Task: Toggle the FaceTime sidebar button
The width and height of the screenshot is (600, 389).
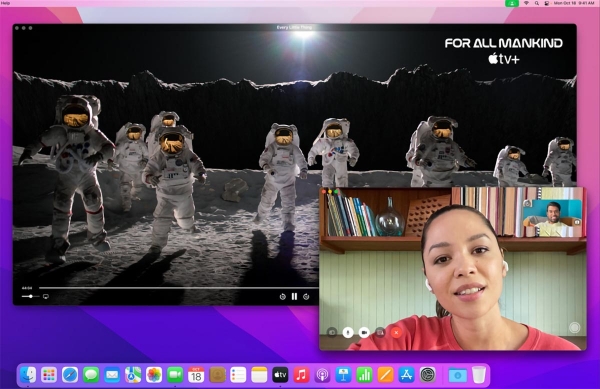Action: (x=332, y=332)
